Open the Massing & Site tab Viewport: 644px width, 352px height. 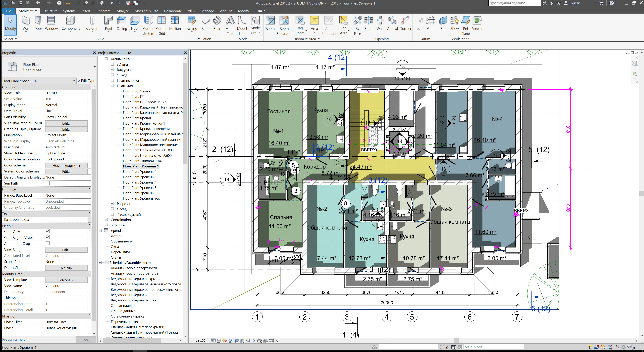[x=146, y=11]
